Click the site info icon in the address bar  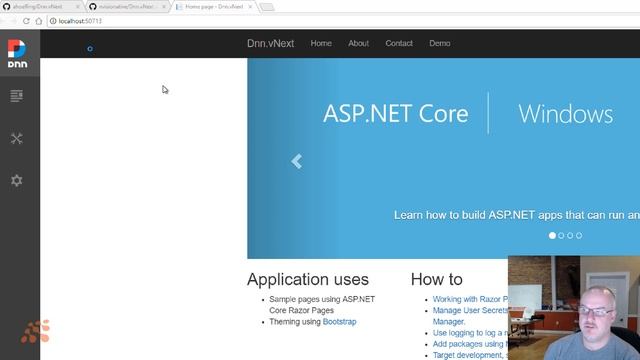coord(53,21)
